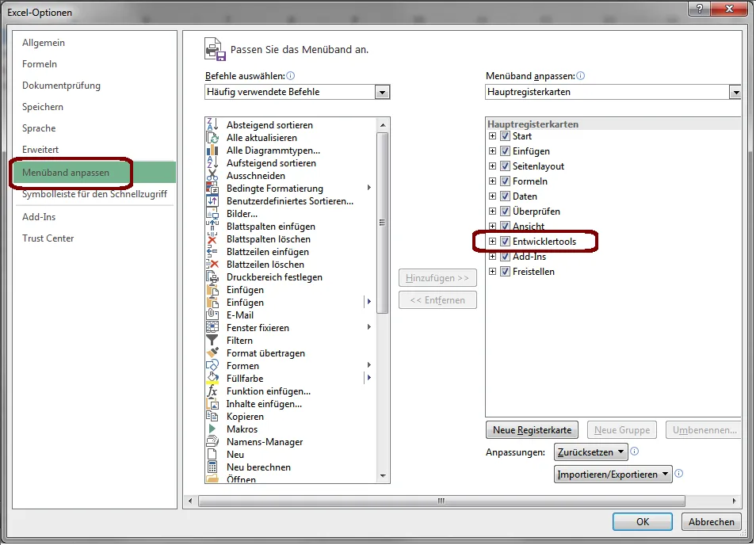
Task: Uncheck the Entwicklertools checkbox
Action: click(x=505, y=242)
